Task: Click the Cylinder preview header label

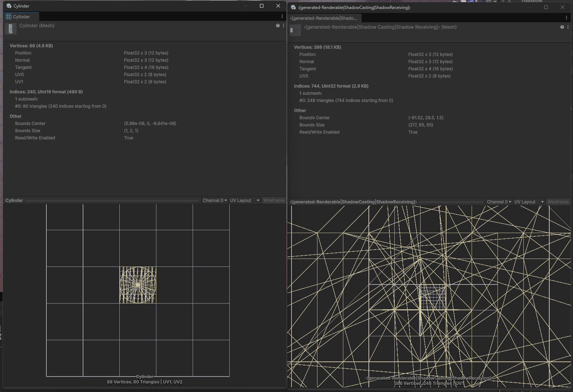Action: (14, 200)
